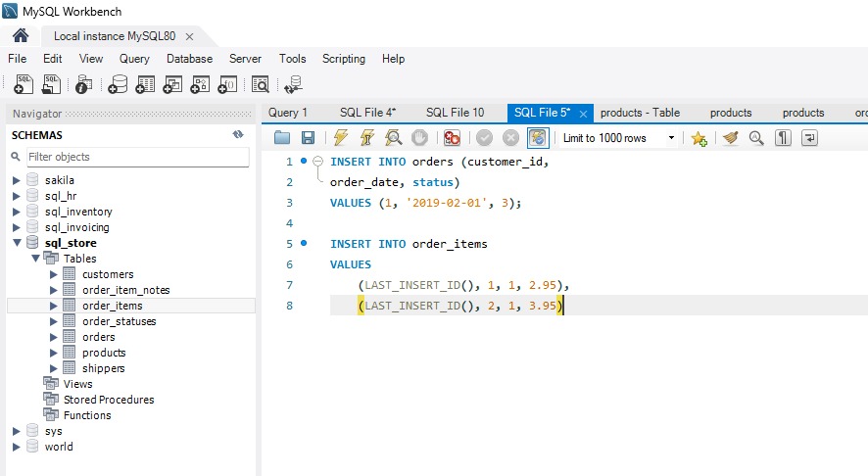The image size is (868, 476).
Task: Click the create new schema icon
Action: [119, 84]
